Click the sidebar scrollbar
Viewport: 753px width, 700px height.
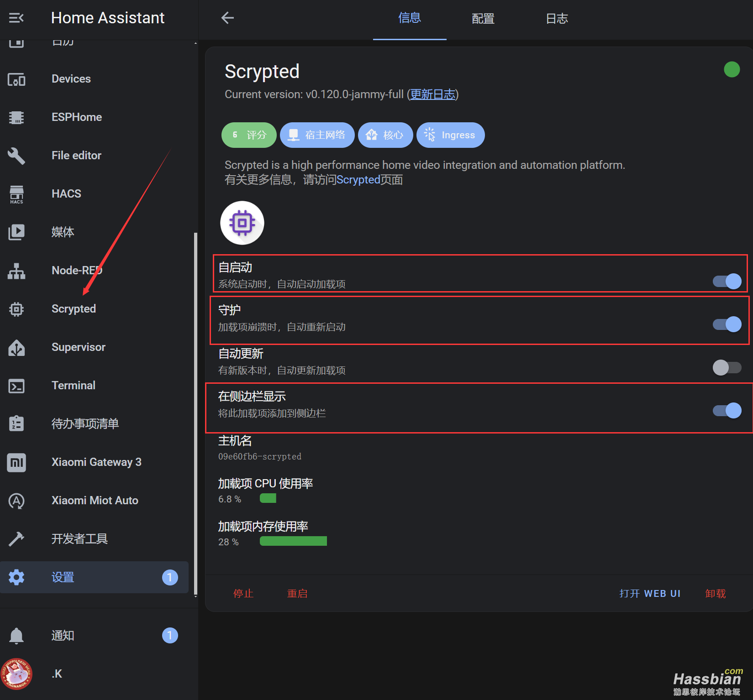pyautogui.click(x=196, y=413)
